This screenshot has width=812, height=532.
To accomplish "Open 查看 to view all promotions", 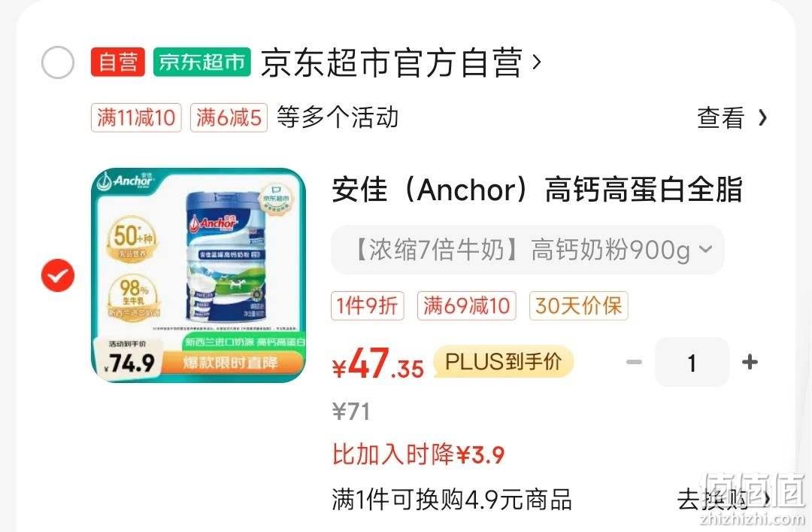I will pos(732,117).
